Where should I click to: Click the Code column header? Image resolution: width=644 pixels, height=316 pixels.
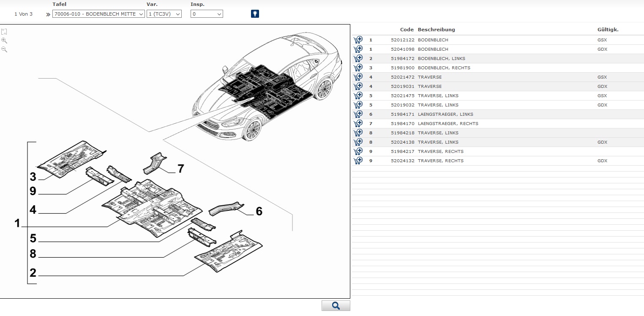click(x=407, y=30)
